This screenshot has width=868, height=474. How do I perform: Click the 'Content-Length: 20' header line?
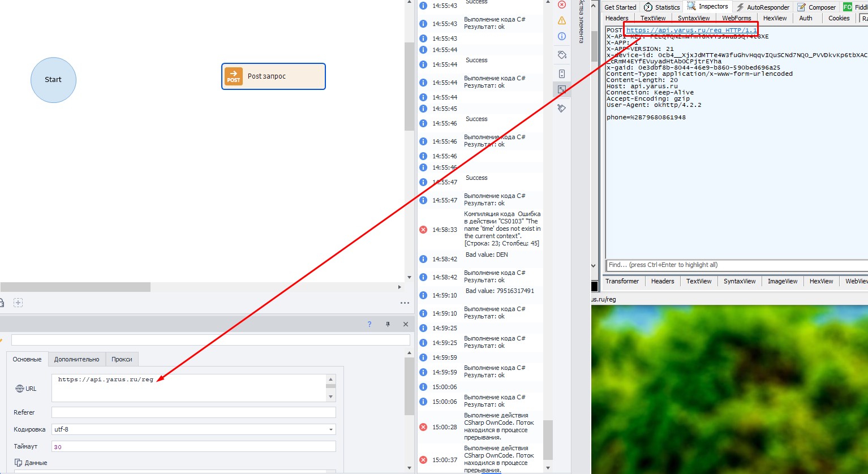coord(642,80)
